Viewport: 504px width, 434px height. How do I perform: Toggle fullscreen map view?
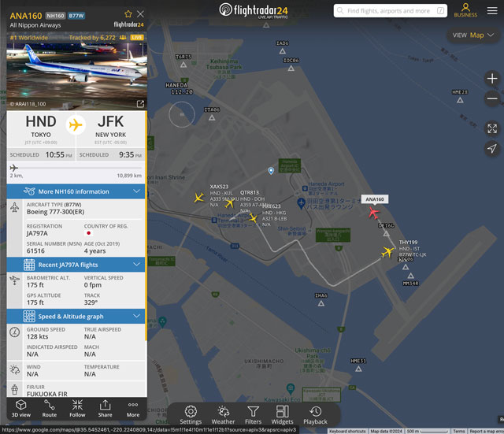tap(492, 128)
